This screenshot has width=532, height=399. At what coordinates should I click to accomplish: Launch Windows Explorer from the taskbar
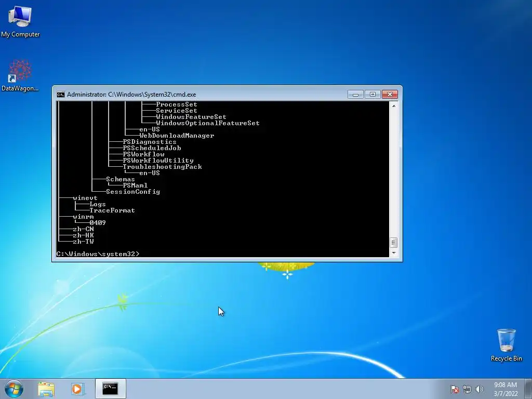pos(46,389)
